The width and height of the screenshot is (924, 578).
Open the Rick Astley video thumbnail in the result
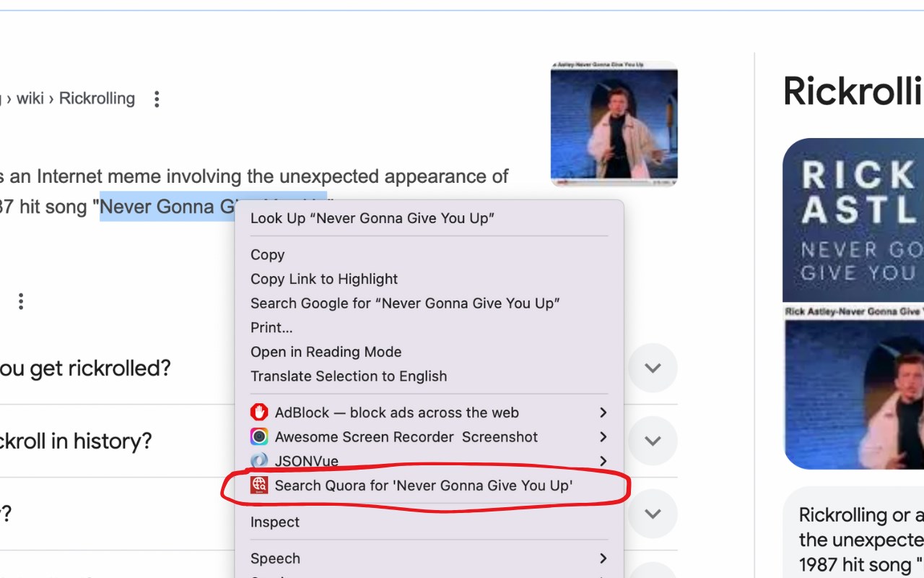pos(614,124)
